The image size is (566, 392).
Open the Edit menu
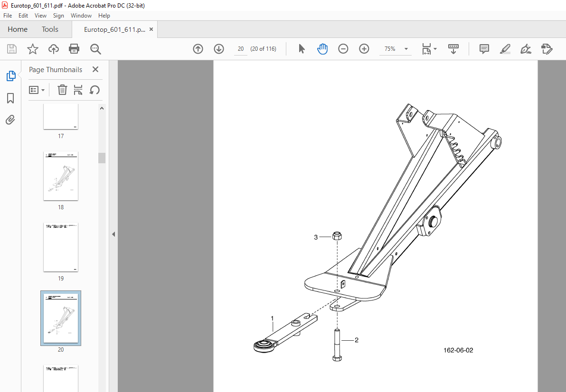coord(23,16)
